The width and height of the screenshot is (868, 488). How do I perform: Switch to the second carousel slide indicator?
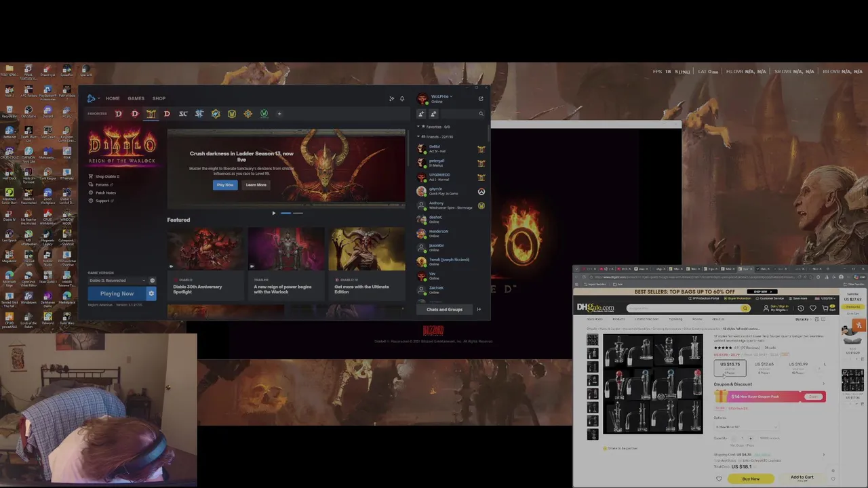[x=298, y=213]
